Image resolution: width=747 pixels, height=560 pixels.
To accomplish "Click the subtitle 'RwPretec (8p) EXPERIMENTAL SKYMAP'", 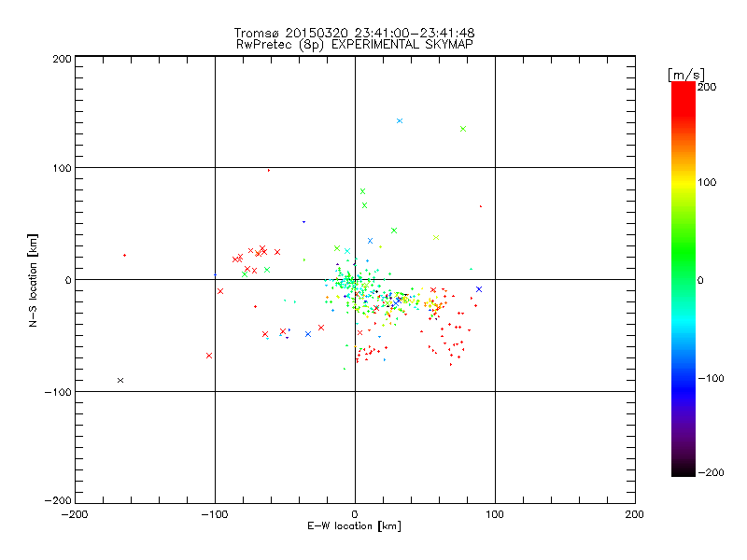I will tap(355, 44).
